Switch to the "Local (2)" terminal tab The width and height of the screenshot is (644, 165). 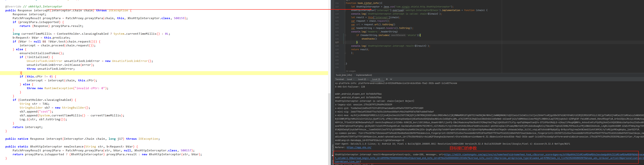362,79
